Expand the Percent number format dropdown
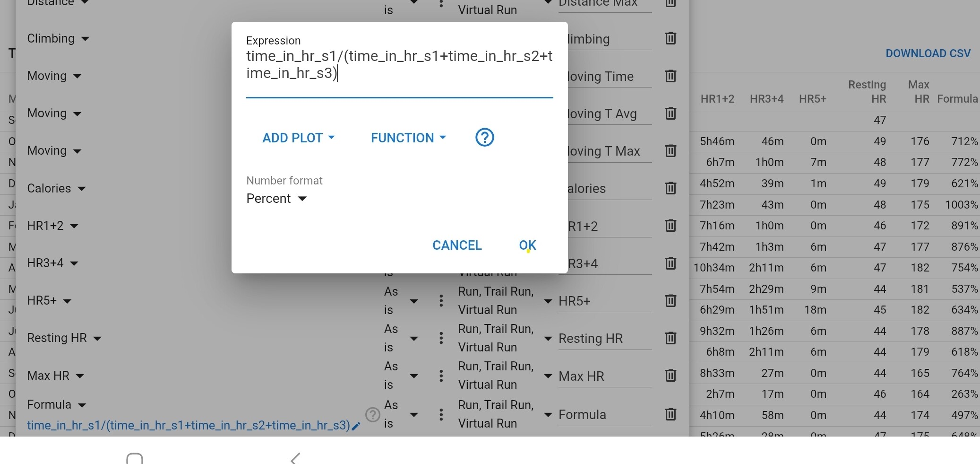This screenshot has height=464, width=980. (276, 199)
